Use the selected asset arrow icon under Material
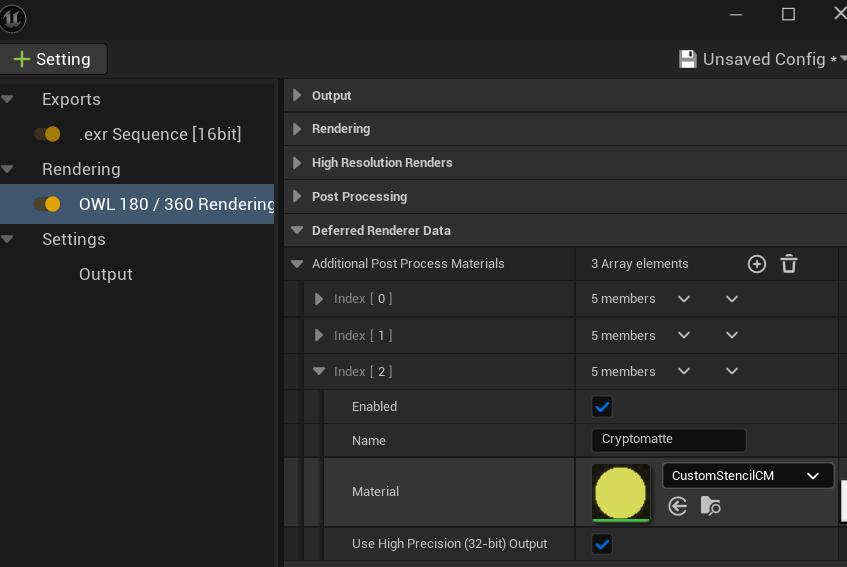This screenshot has height=567, width=847. pos(677,506)
